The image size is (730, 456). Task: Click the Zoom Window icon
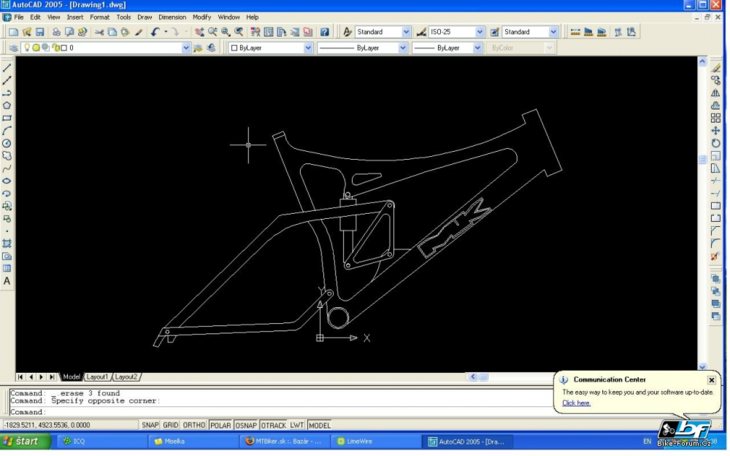[226, 32]
